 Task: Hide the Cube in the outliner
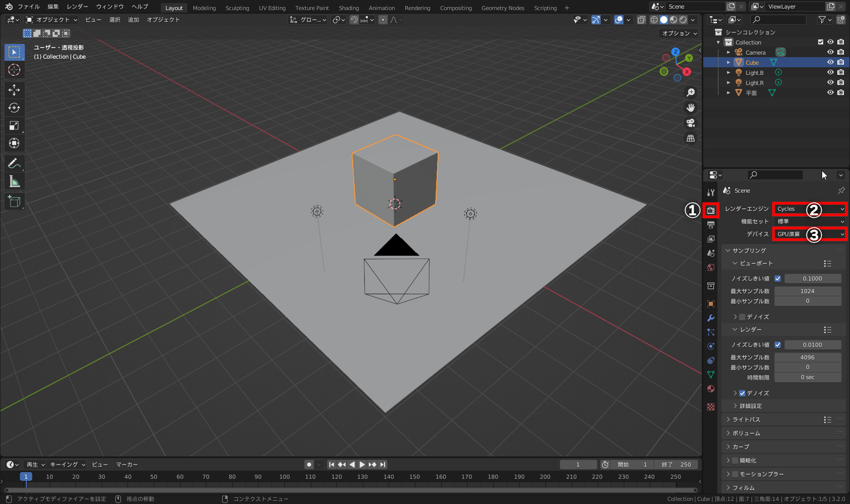click(830, 62)
